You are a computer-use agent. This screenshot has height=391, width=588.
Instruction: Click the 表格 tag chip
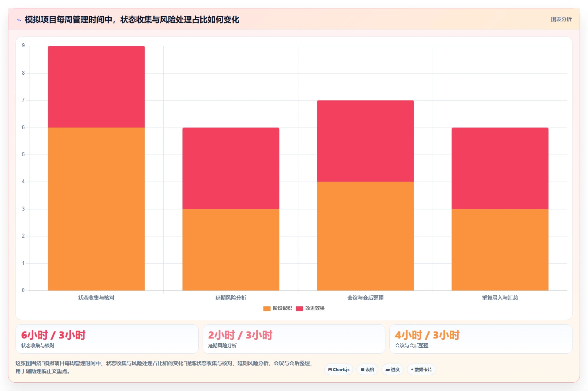pyautogui.click(x=367, y=370)
